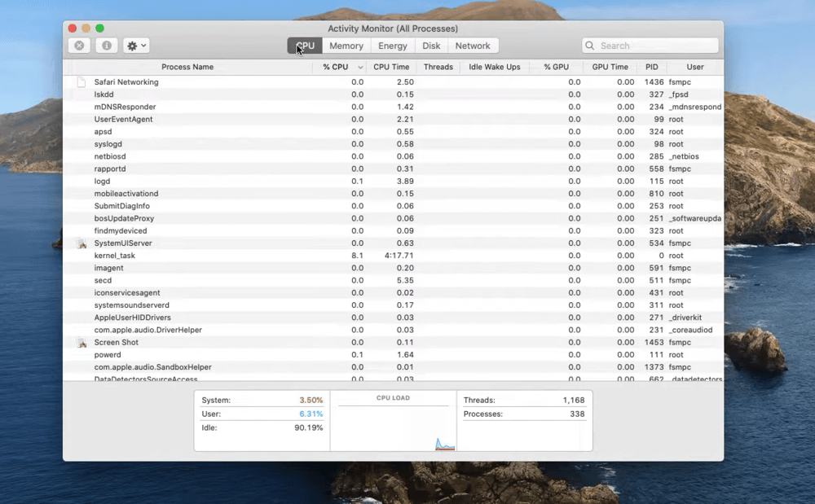Click the Screen Shot process icon
815x504 pixels.
click(81, 342)
